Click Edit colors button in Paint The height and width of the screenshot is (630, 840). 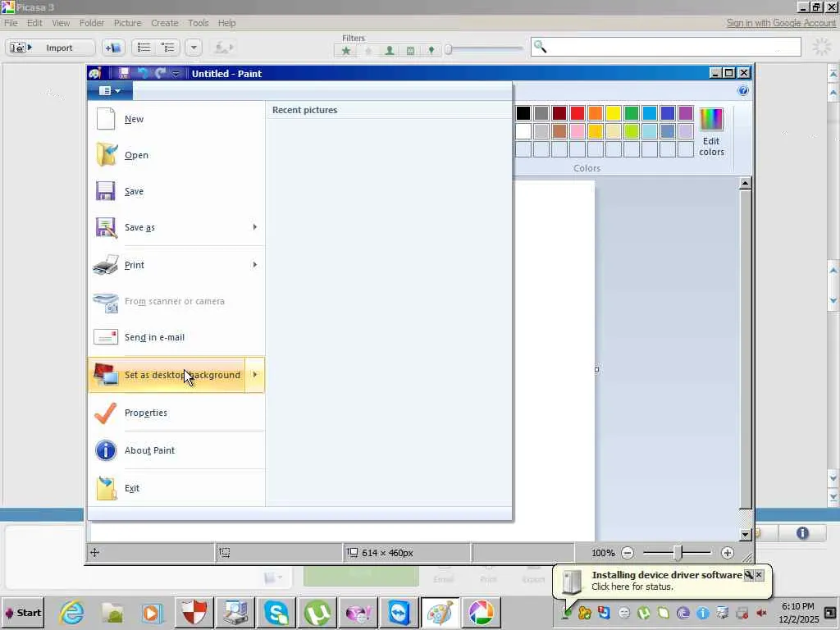tap(711, 132)
